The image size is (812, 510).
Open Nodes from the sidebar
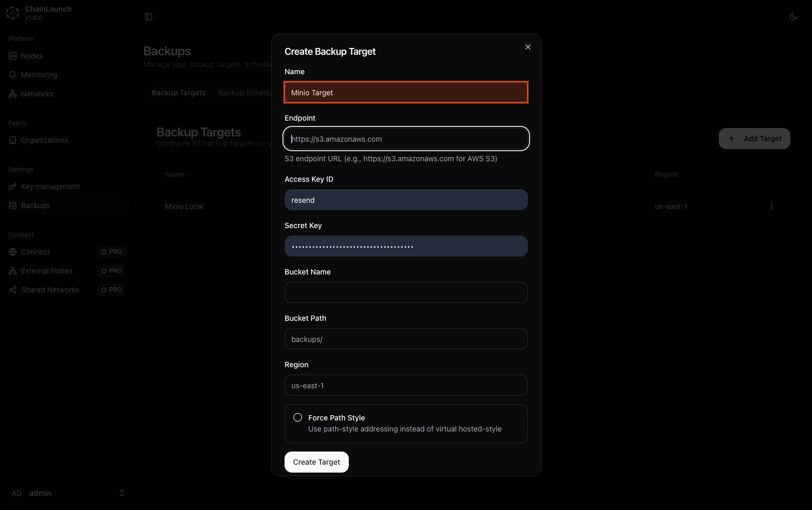pyautogui.click(x=32, y=56)
